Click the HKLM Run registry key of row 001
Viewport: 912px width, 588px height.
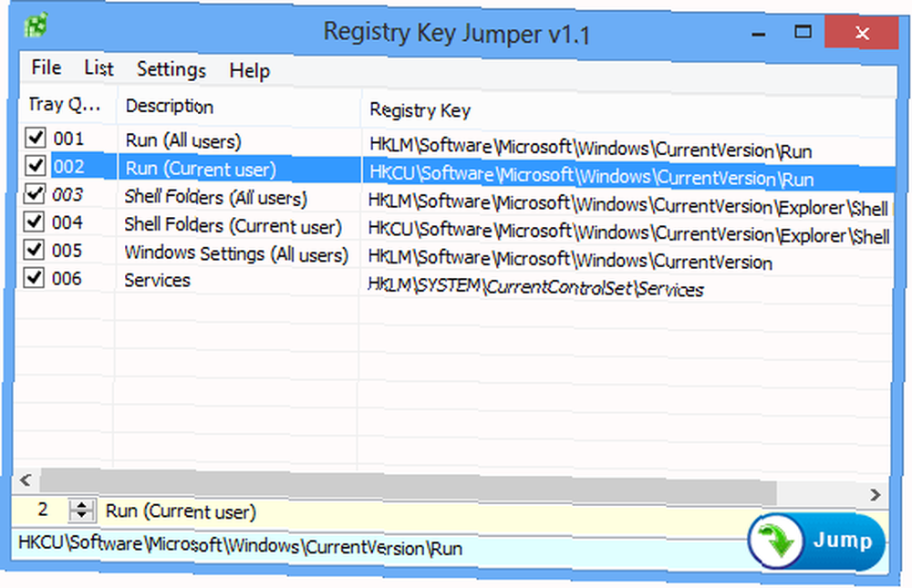pyautogui.click(x=590, y=149)
